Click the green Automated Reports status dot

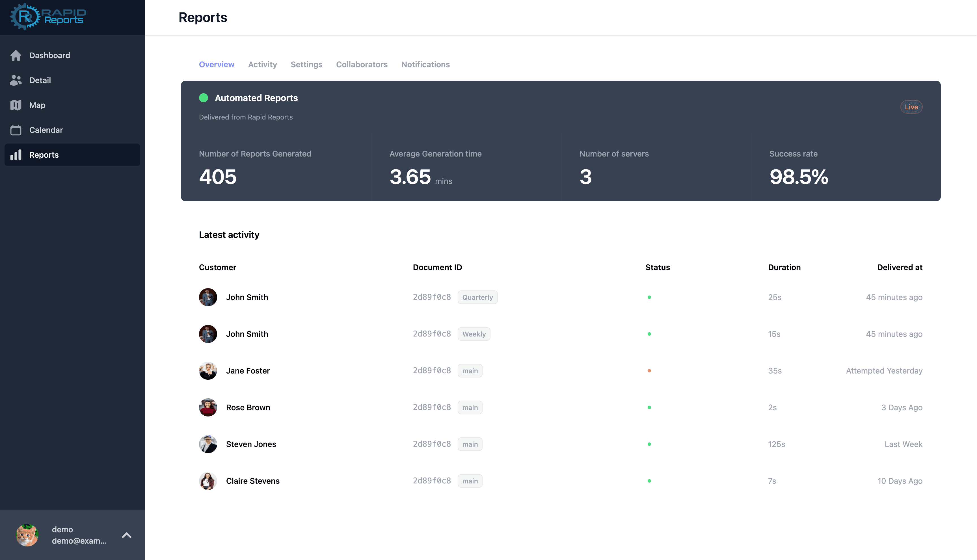(204, 98)
